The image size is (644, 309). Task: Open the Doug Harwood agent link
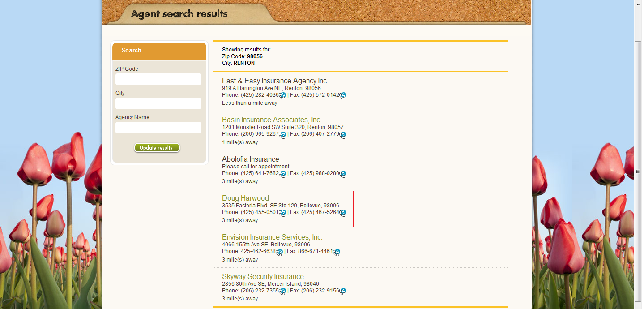[x=245, y=198]
